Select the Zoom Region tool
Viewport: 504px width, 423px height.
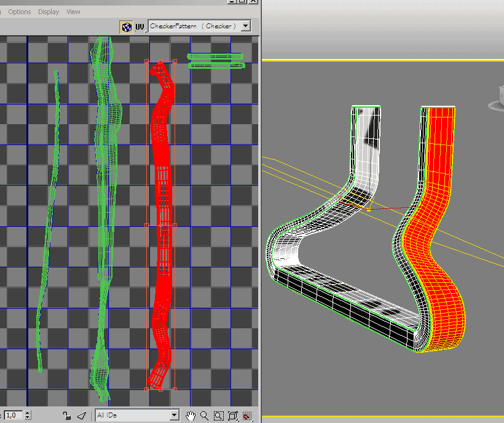(x=218, y=416)
